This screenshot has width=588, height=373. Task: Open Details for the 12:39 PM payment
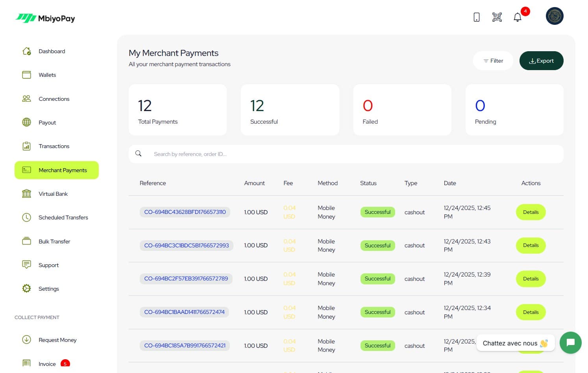[x=531, y=279]
